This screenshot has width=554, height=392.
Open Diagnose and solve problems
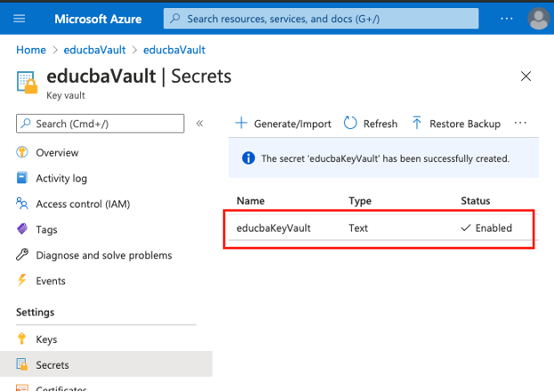click(103, 255)
